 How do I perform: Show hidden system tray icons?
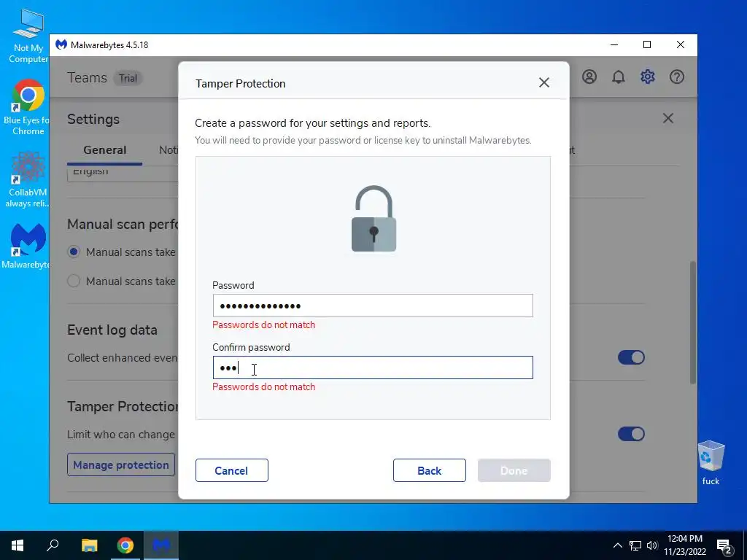click(x=617, y=545)
